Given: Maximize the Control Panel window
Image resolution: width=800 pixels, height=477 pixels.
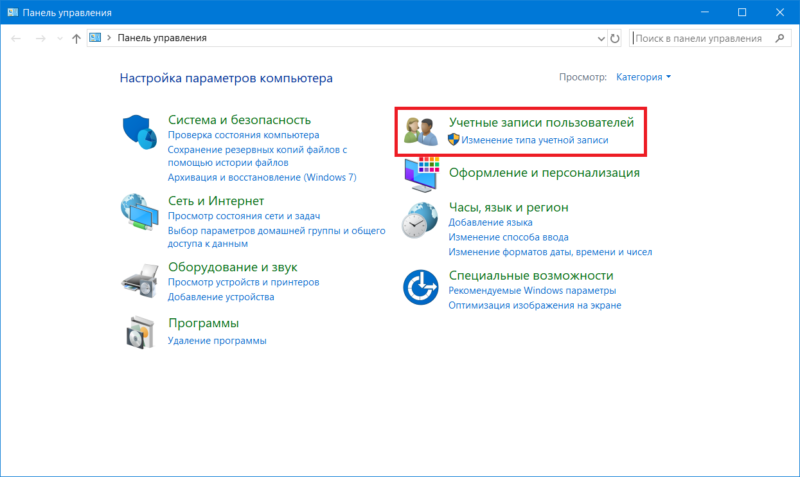Looking at the screenshot, I should (x=742, y=12).
